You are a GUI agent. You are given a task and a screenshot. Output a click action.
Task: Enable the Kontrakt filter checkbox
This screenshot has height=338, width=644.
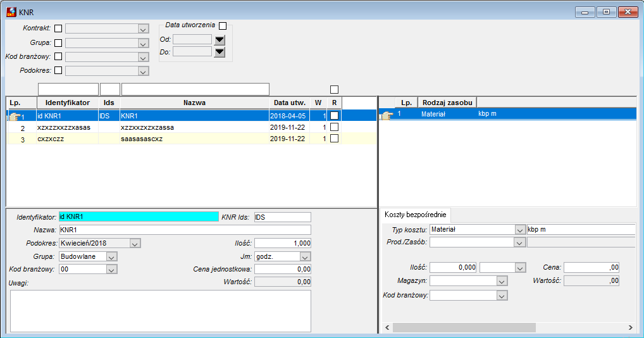[x=58, y=28]
